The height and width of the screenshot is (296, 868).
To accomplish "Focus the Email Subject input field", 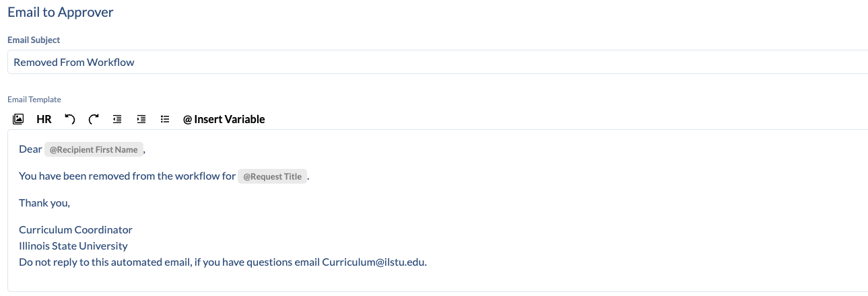I will tap(438, 62).
